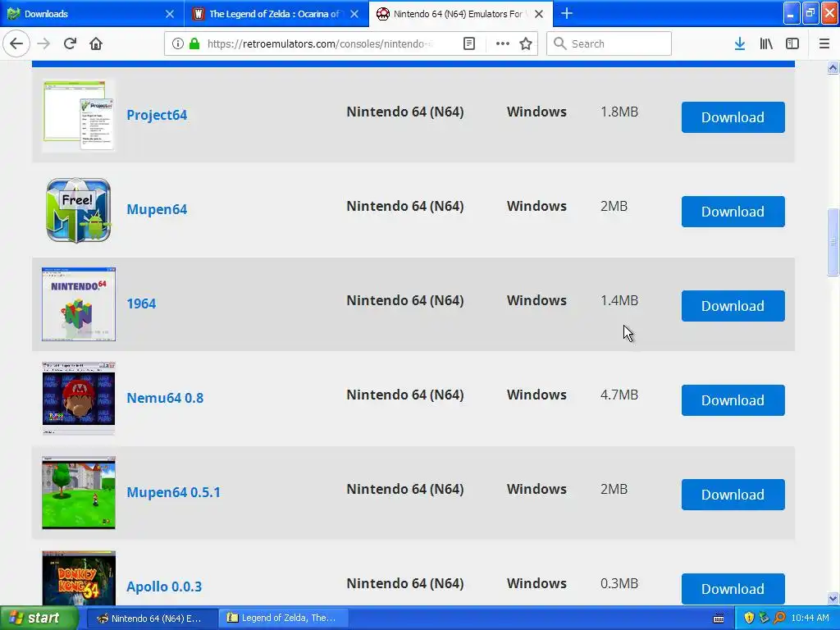Click the tray icon beside the shield
Image resolution: width=840 pixels, height=630 pixels.
pyautogui.click(x=764, y=618)
